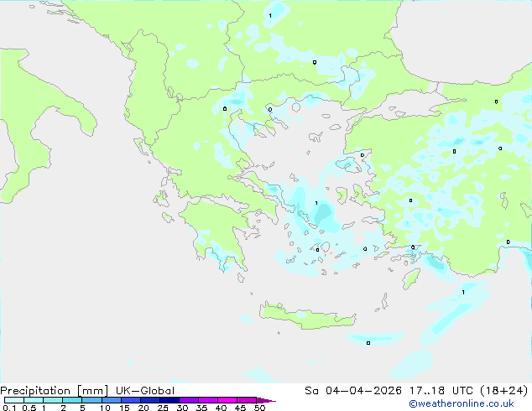532x411 pixels.
Task: Select the 5–10 mm legend color swatch
Action: [91, 400]
